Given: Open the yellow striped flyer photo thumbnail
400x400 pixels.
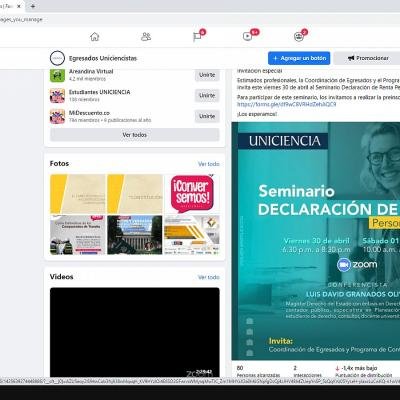Looking at the screenshot, I should pyautogui.click(x=192, y=235).
